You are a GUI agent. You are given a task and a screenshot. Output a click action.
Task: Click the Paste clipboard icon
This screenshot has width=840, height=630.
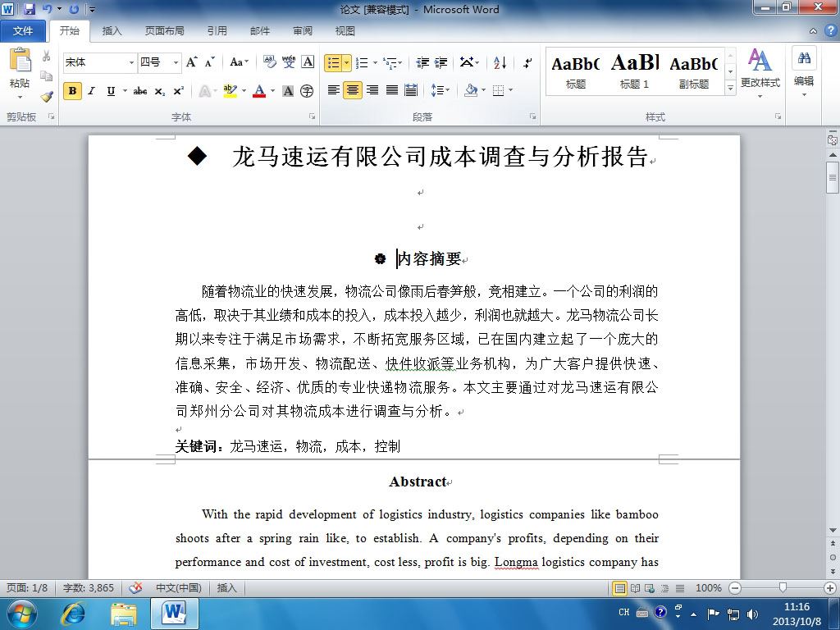[x=20, y=60]
